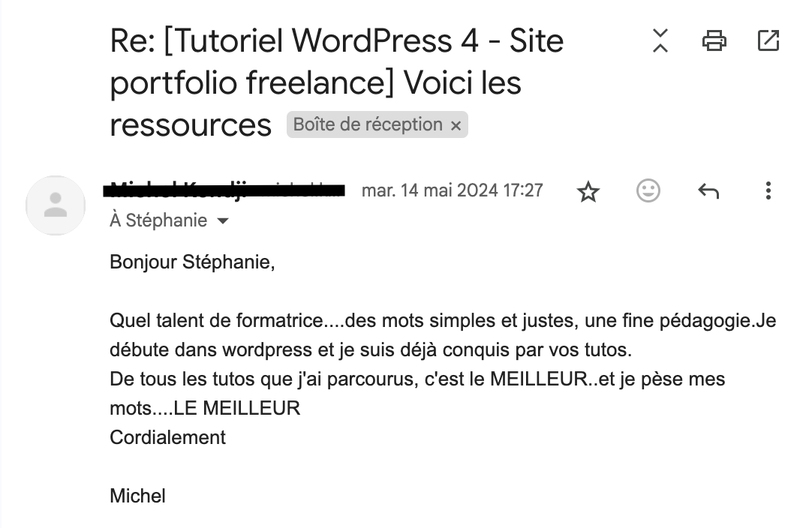Screen dimensions: 812x528
Task: Click the signature Michel at the bottom
Action: pyautogui.click(x=137, y=496)
